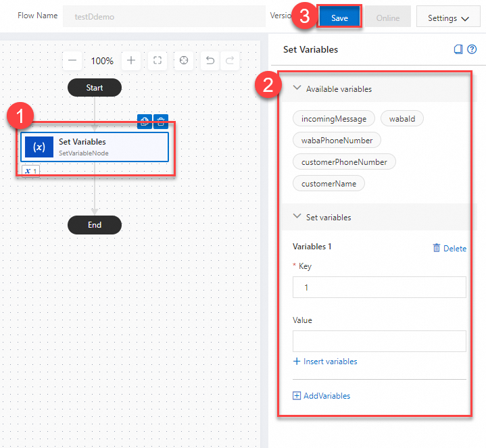
Task: Select the wabaId variable chip
Action: 402,119
